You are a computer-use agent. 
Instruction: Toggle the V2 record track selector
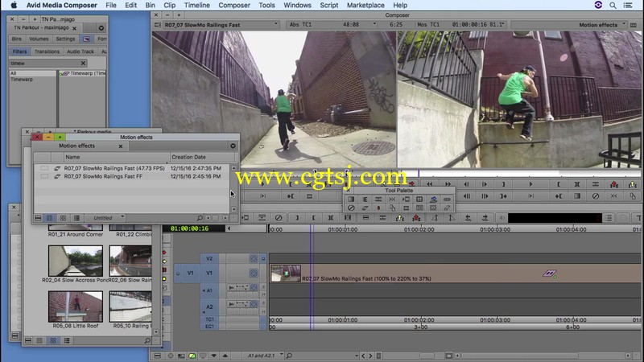(209, 258)
